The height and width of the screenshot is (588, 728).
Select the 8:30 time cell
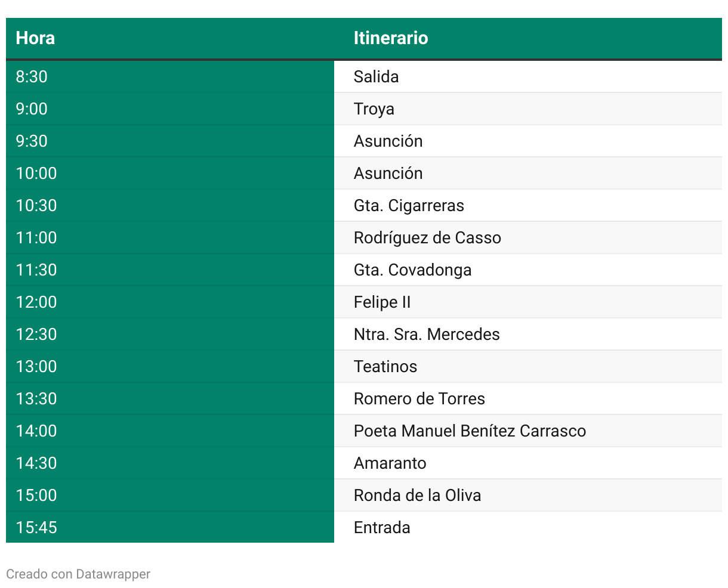(32, 77)
